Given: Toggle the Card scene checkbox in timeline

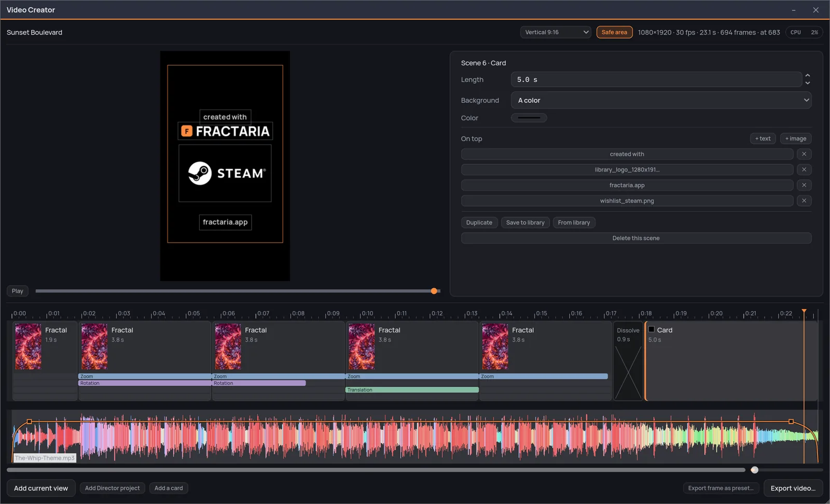Looking at the screenshot, I should 652,329.
